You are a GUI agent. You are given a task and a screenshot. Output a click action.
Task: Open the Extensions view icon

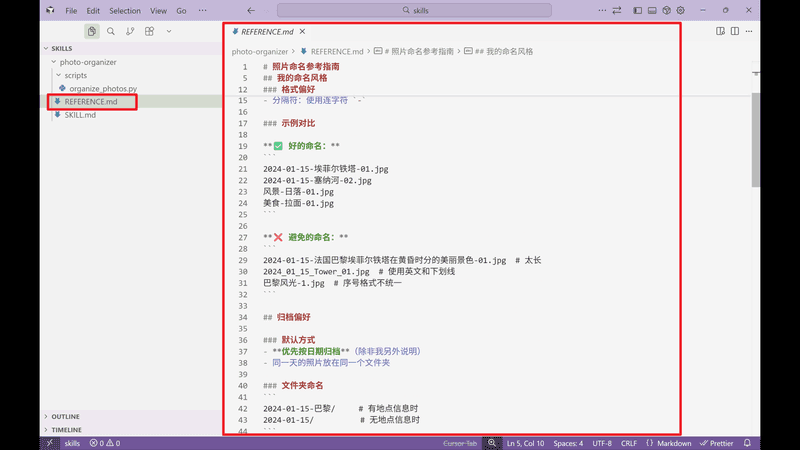coord(149,31)
